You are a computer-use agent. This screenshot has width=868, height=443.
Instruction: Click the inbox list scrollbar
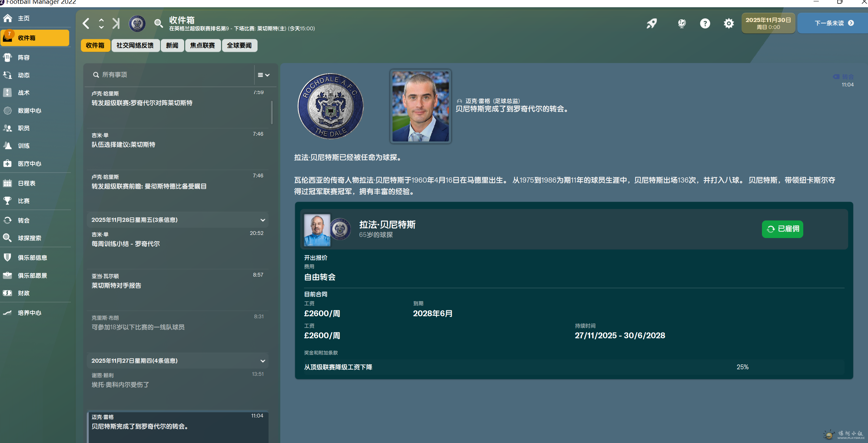(272, 112)
